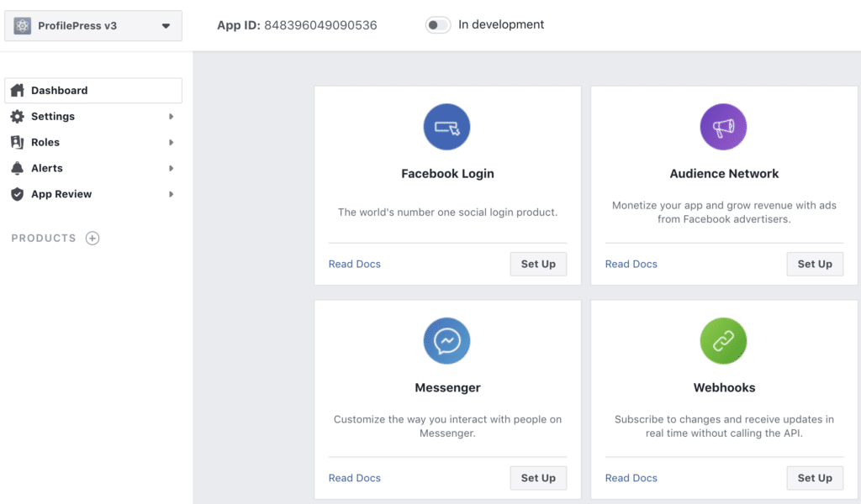Click the PRODUCTS section label
Viewport: 861px width, 504px height.
click(x=44, y=238)
